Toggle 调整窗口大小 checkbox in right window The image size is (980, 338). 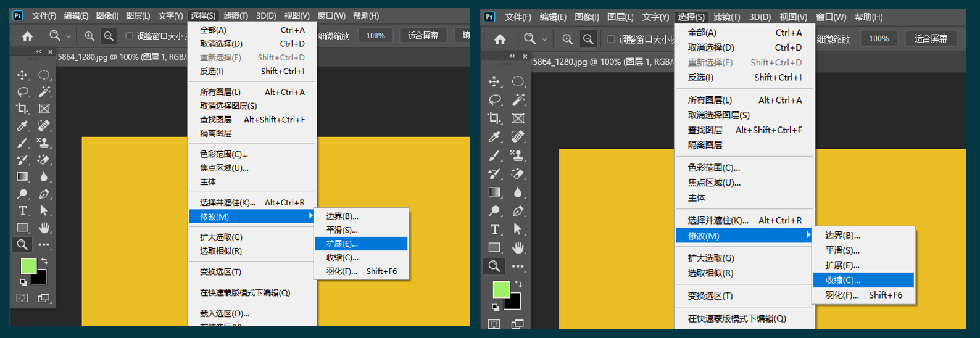610,39
